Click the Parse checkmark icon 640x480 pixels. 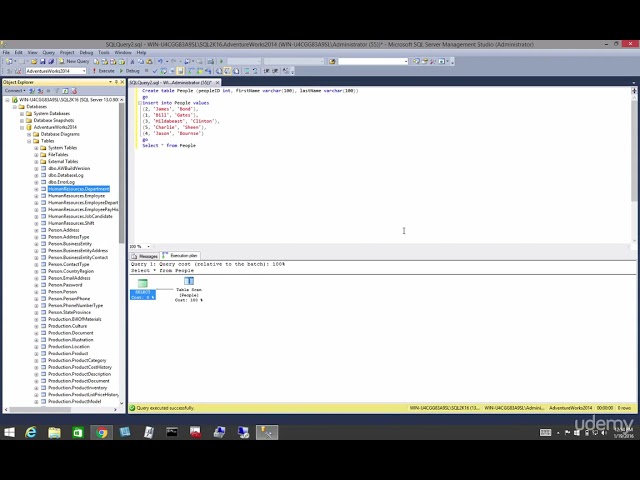coord(155,71)
